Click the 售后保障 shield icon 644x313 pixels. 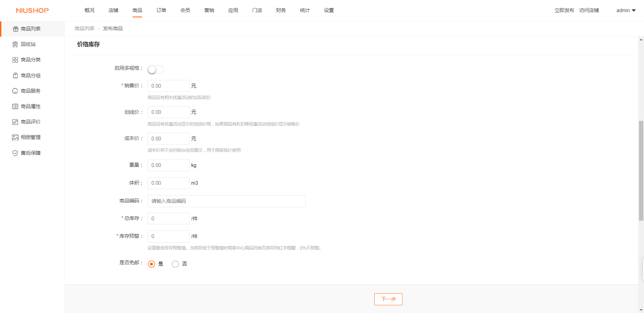click(x=15, y=153)
